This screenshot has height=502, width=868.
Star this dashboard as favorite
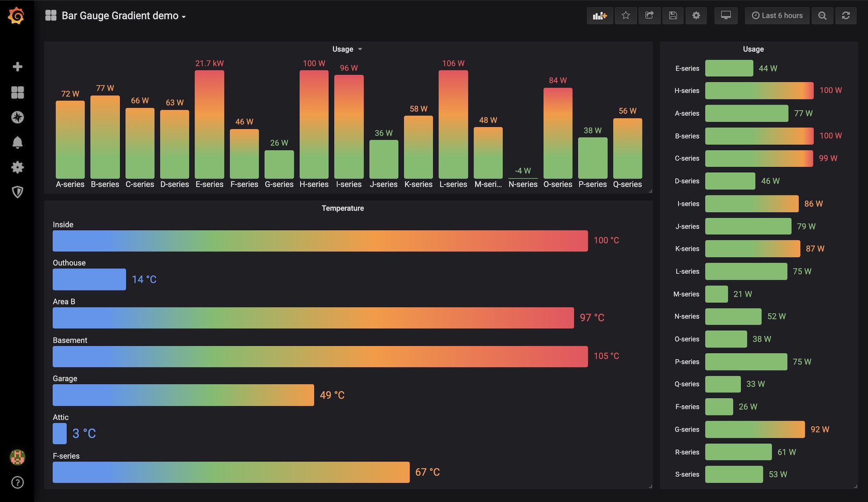[626, 16]
